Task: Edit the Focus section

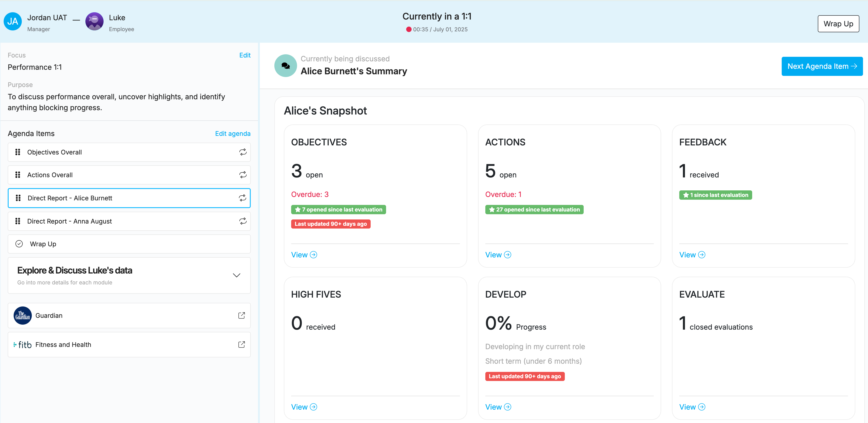Action: [245, 55]
